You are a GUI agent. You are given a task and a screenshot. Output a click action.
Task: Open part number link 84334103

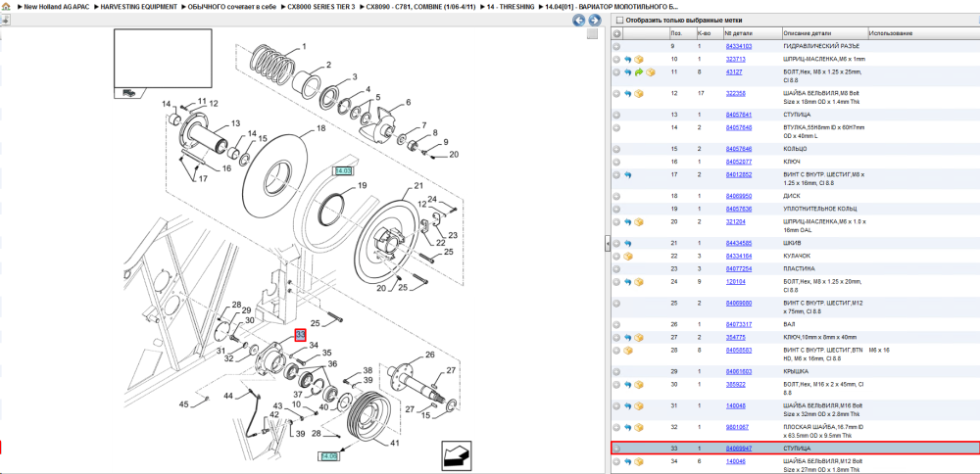(x=738, y=46)
